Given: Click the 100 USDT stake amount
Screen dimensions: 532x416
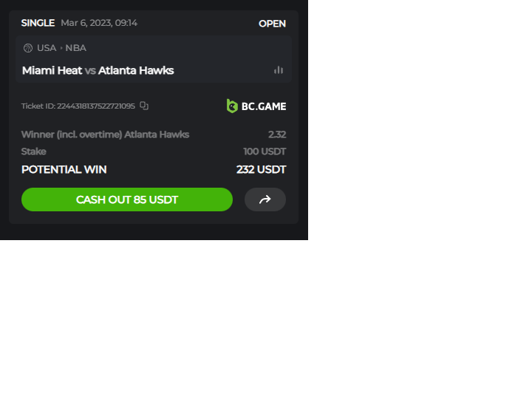Looking at the screenshot, I should 265,151.
